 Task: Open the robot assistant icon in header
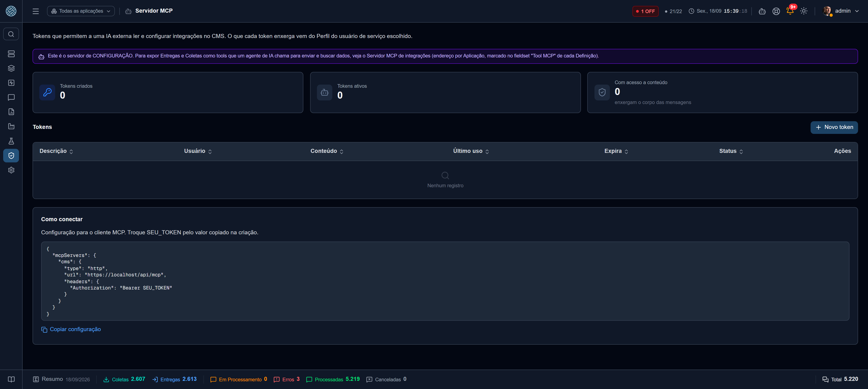[762, 11]
